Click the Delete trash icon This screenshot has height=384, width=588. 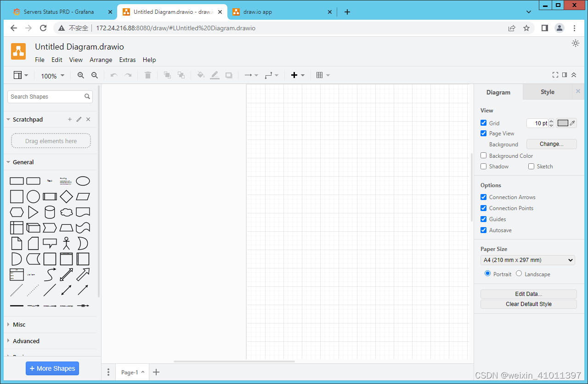(x=147, y=75)
